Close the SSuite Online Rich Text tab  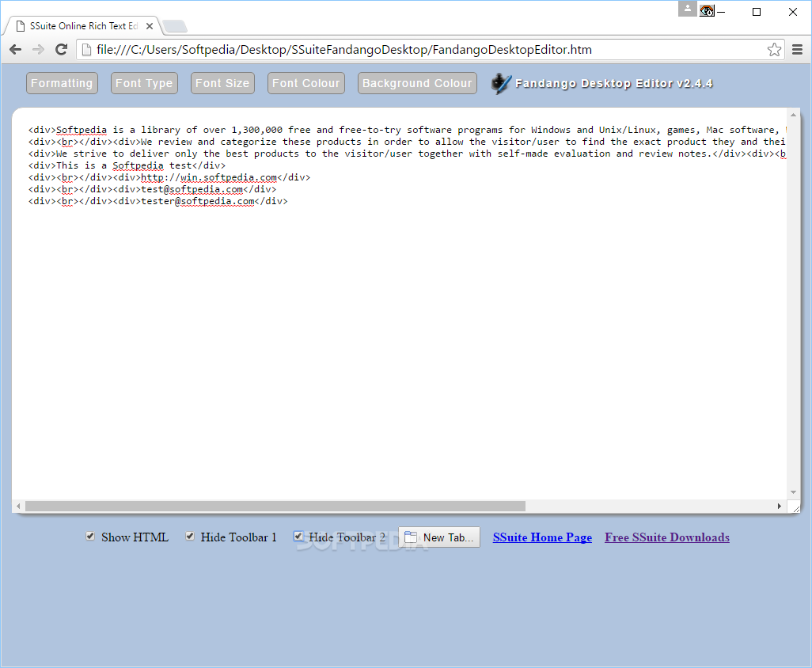(x=149, y=26)
